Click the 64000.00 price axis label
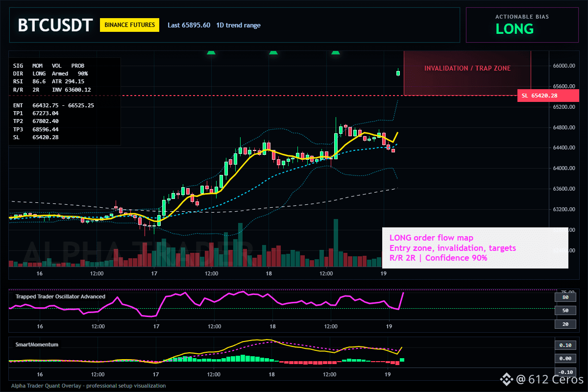 (564, 168)
